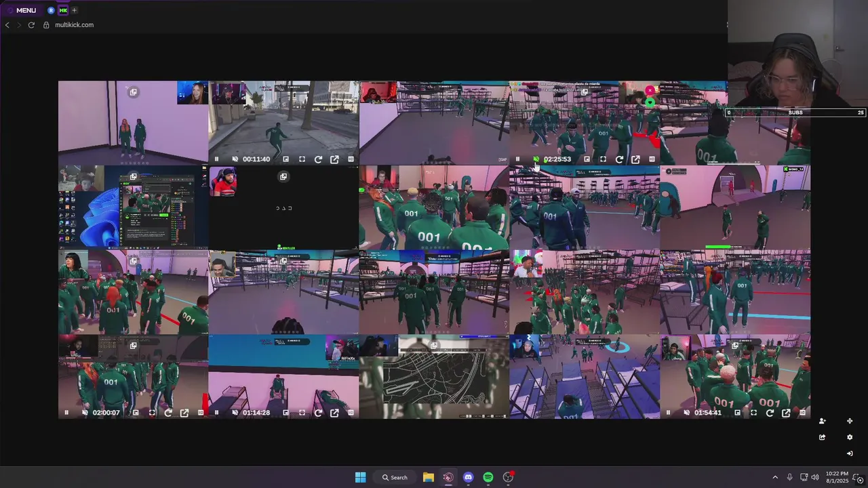This screenshot has width=868, height=488.
Task: Open File Explorer from the taskbar
Action: 429,477
